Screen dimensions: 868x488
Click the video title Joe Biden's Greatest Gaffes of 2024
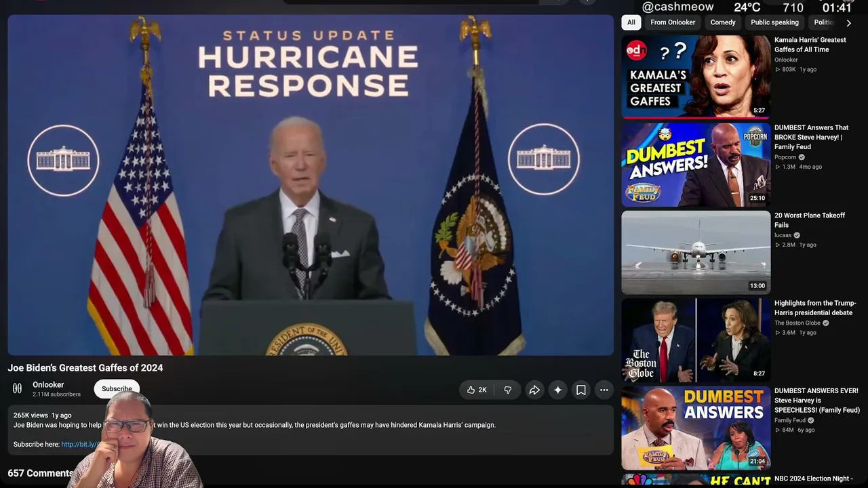[85, 368]
